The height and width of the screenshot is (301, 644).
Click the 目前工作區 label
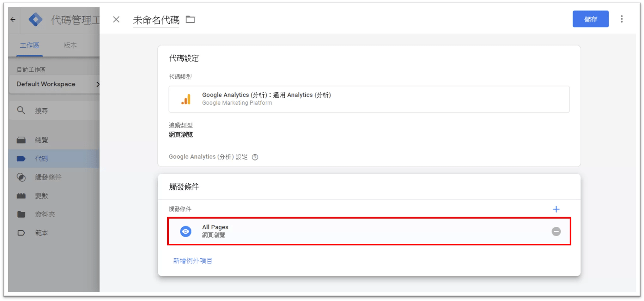tap(31, 69)
